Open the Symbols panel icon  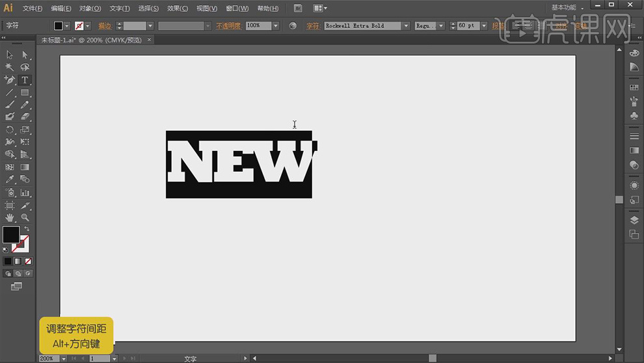coord(634,116)
